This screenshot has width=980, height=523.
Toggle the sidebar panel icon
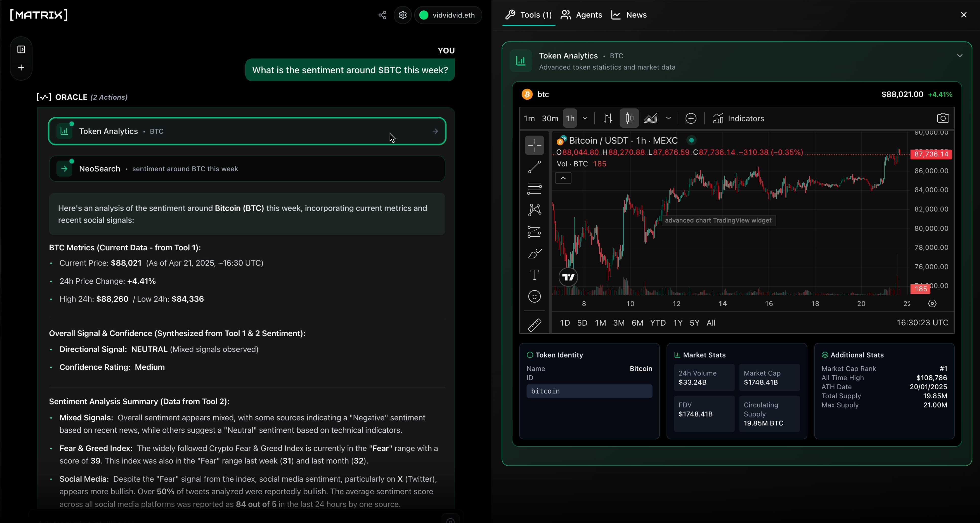click(x=21, y=49)
